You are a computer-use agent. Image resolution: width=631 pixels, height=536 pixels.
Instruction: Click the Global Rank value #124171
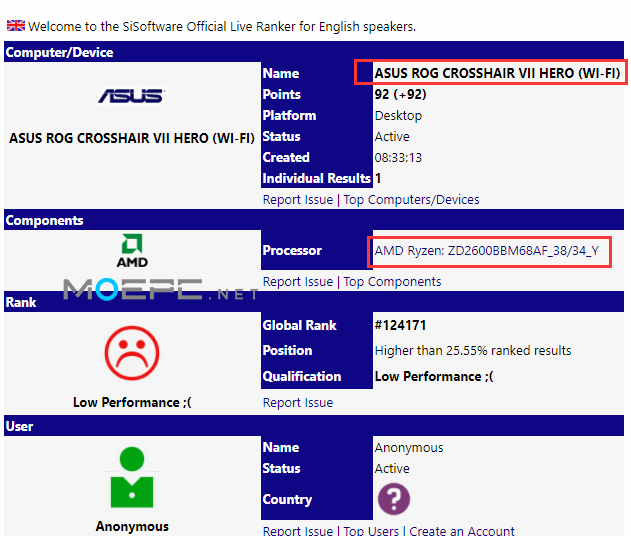(400, 325)
